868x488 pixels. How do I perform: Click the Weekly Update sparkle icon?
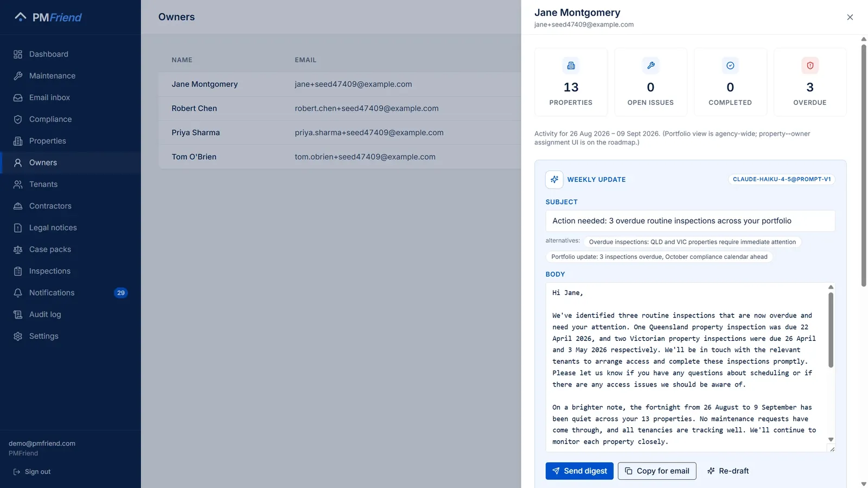click(x=554, y=179)
